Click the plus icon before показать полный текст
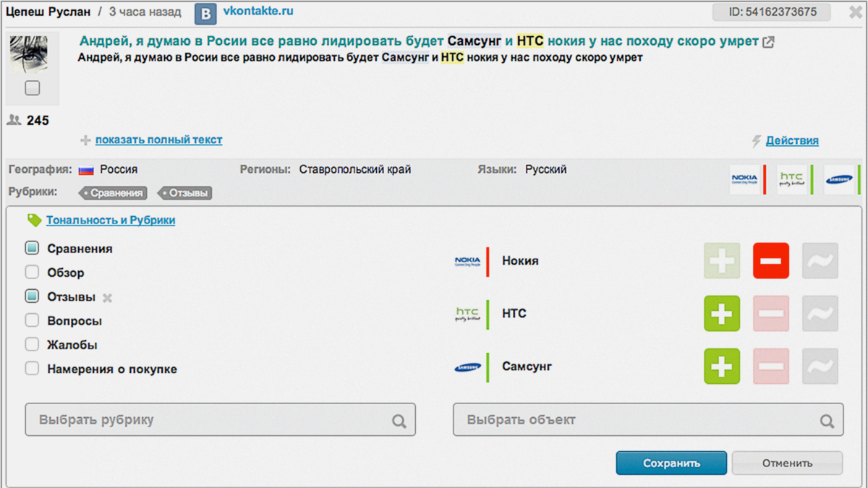 (x=85, y=140)
